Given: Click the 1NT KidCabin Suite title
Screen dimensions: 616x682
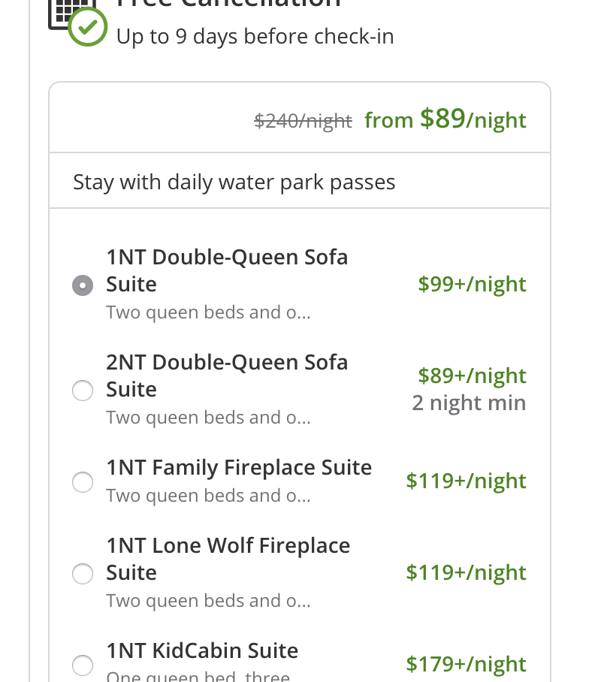Looking at the screenshot, I should [202, 650].
